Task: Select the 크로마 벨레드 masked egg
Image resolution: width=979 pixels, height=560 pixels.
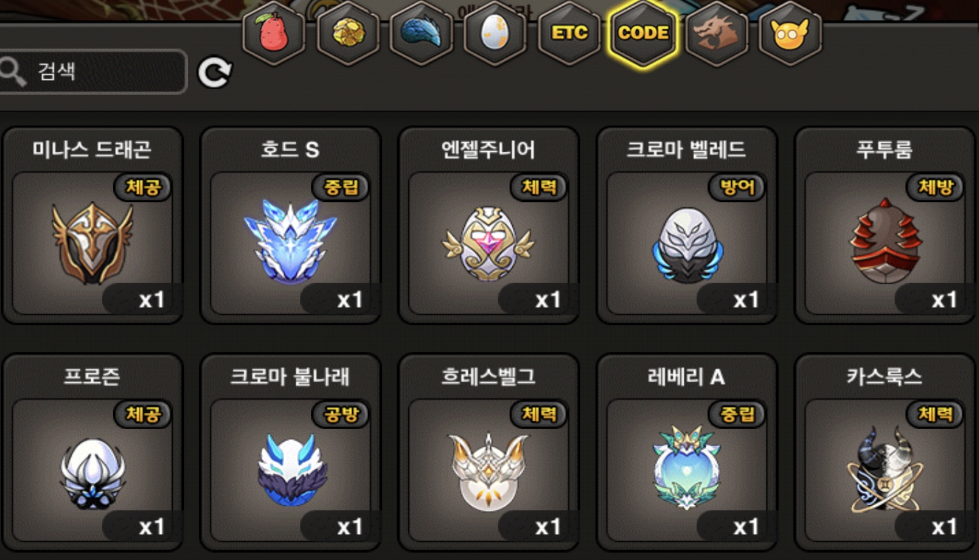Action: click(x=687, y=225)
